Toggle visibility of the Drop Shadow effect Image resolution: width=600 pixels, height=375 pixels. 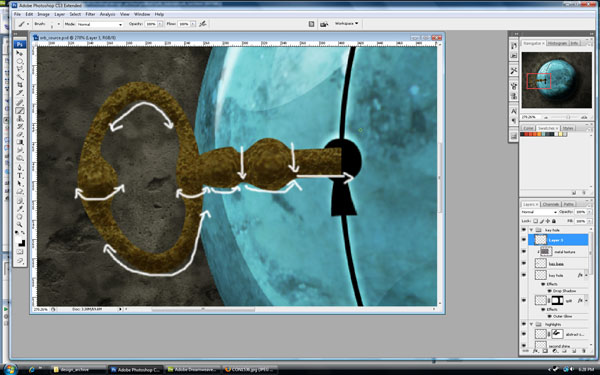(x=550, y=291)
